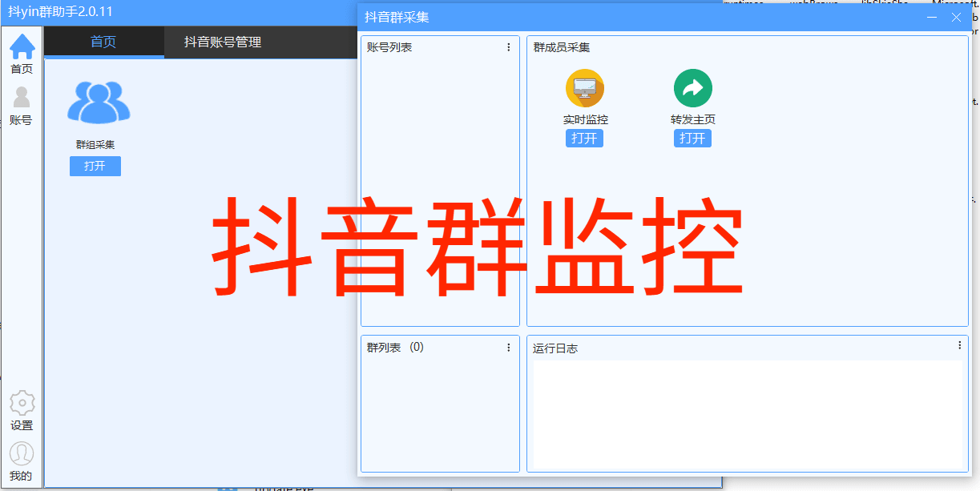This screenshot has width=980, height=491.
Task: Switch to the 首页 tab
Action: [103, 42]
